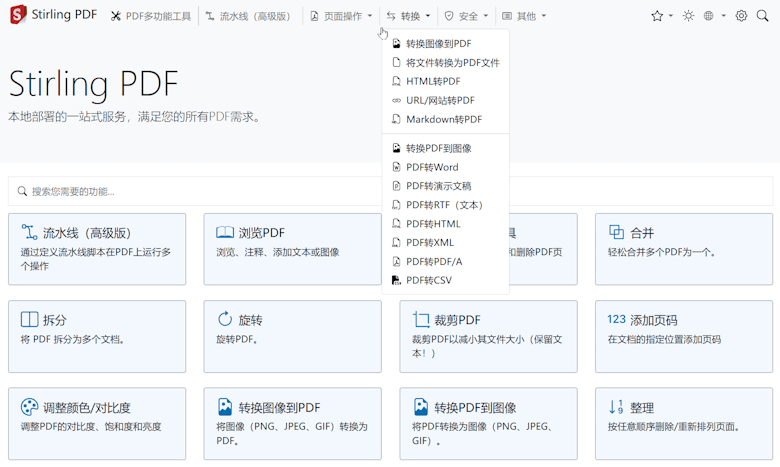Image resolution: width=780 pixels, height=467 pixels.
Task: Click description 浏览、注释、添加文本或图像
Action: click(x=278, y=252)
